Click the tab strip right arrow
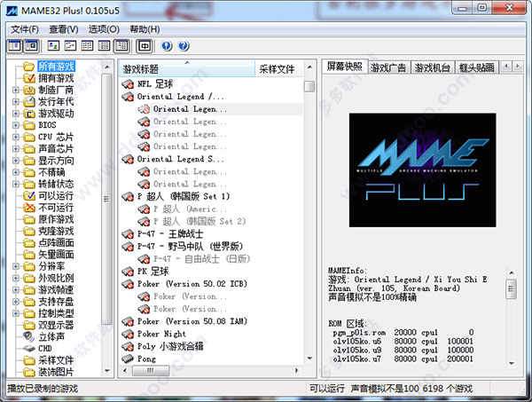The height and width of the screenshot is (402, 532). (518, 66)
